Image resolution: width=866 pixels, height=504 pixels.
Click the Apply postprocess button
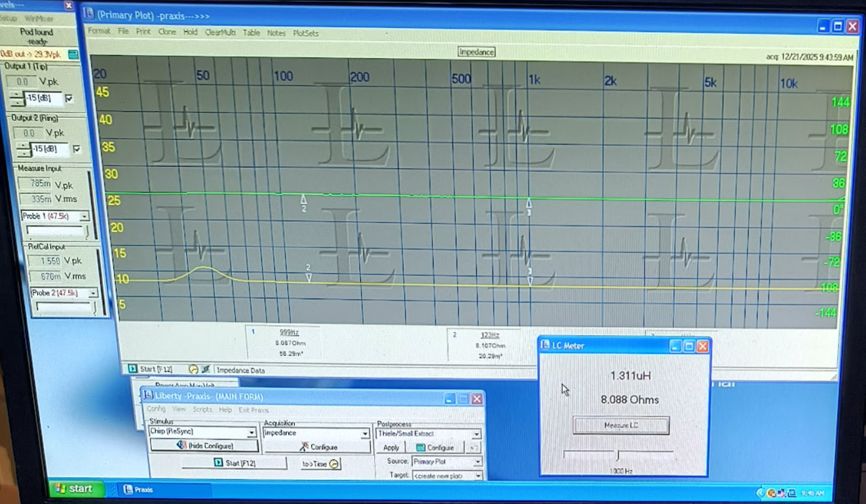point(390,448)
